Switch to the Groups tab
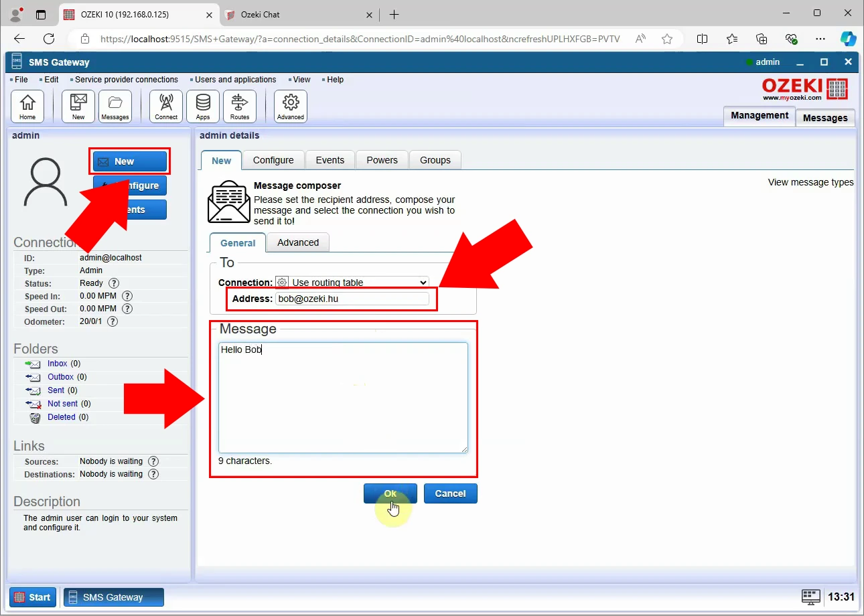Screen dimensions: 864x616 [x=435, y=160]
